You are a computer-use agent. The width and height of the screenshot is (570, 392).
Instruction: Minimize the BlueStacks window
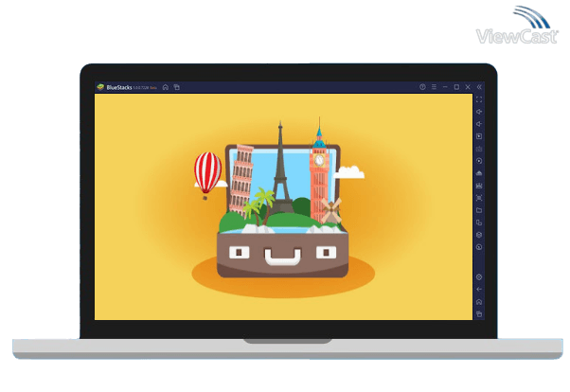tap(445, 87)
